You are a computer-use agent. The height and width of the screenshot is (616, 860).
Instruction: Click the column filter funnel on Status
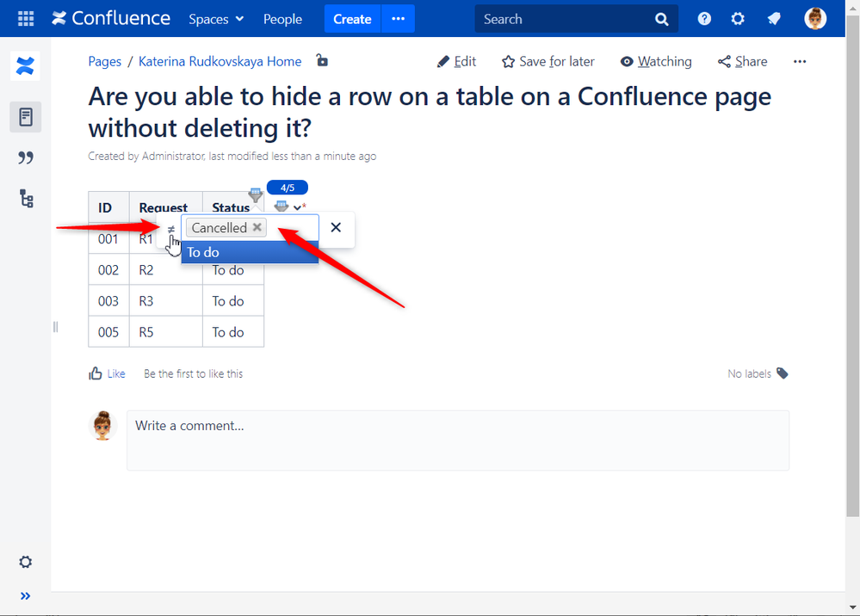pos(256,194)
